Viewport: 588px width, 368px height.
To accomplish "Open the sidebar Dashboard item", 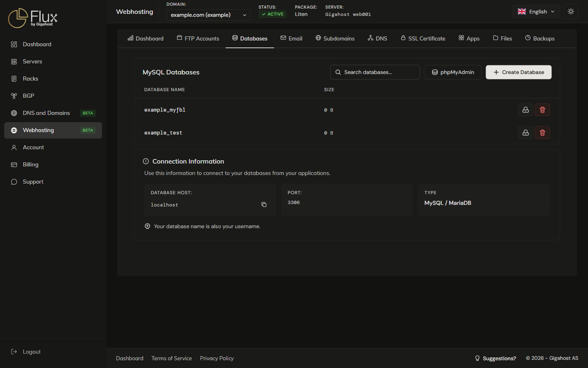I will [x=53, y=45].
